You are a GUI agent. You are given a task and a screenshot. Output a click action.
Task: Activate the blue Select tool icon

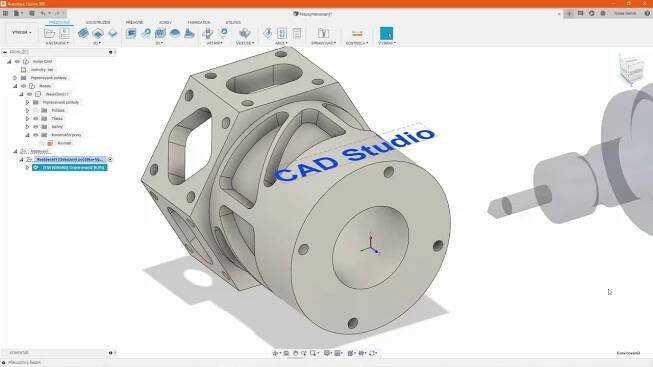point(386,33)
